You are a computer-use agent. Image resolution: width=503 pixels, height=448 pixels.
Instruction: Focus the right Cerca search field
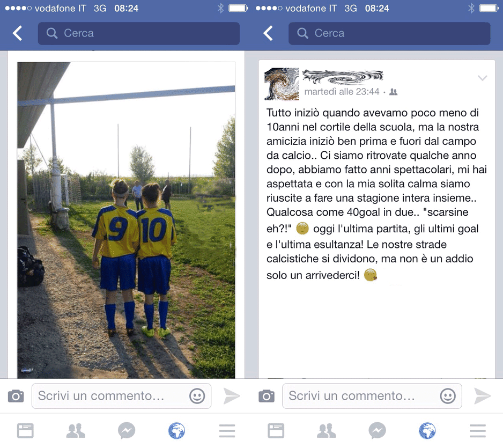(x=389, y=33)
